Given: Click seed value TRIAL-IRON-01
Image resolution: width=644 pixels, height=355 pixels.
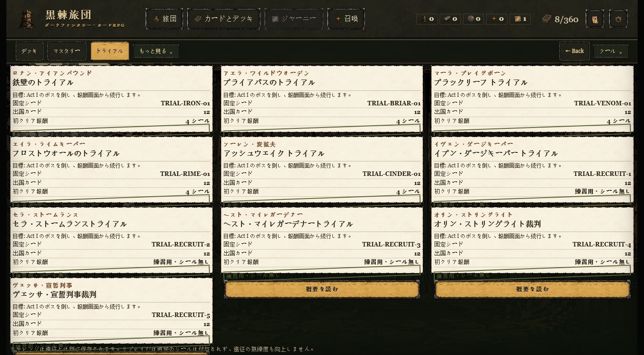Looking at the screenshot, I should pyautogui.click(x=185, y=103).
